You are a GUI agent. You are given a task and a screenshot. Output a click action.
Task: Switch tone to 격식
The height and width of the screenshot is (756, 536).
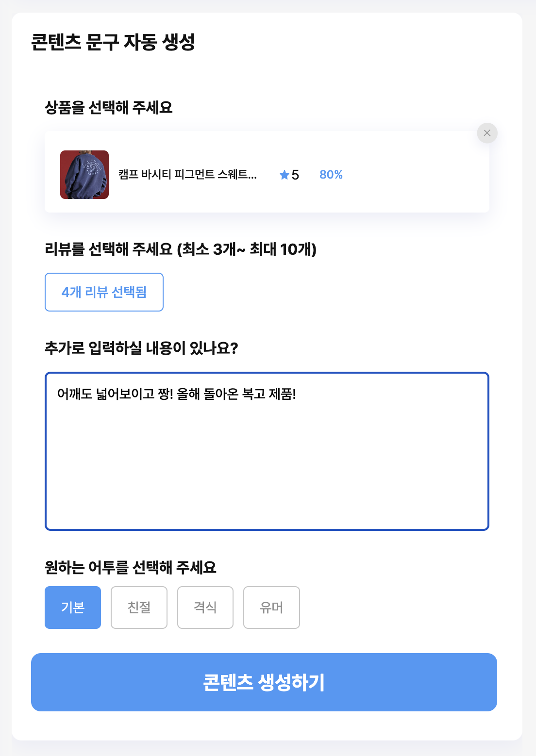click(205, 608)
